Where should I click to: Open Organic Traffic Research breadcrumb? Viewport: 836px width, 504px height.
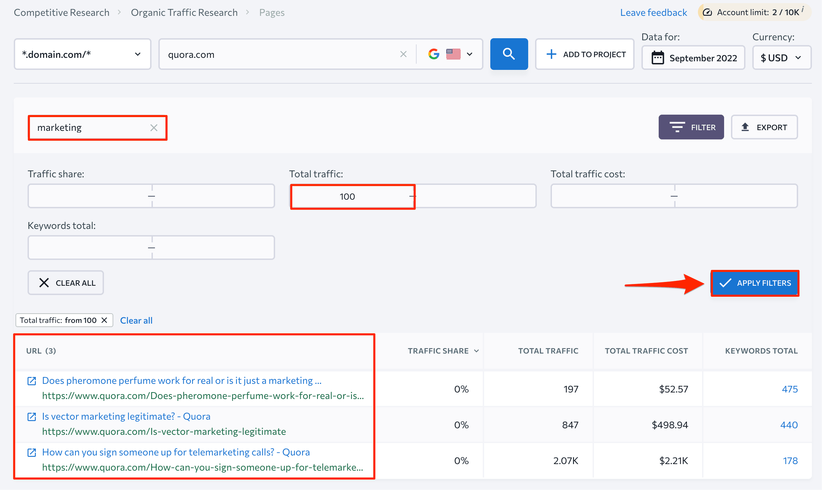(x=184, y=12)
